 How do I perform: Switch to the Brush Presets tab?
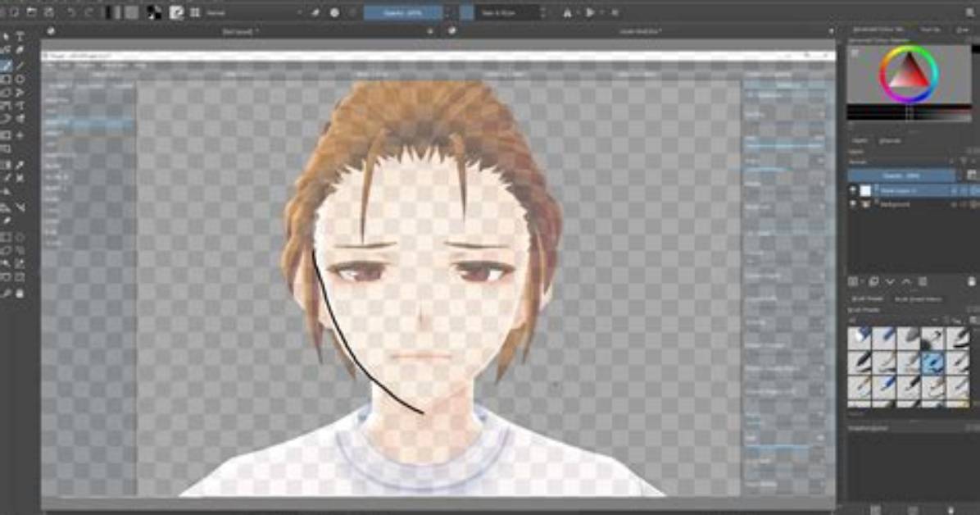868,299
